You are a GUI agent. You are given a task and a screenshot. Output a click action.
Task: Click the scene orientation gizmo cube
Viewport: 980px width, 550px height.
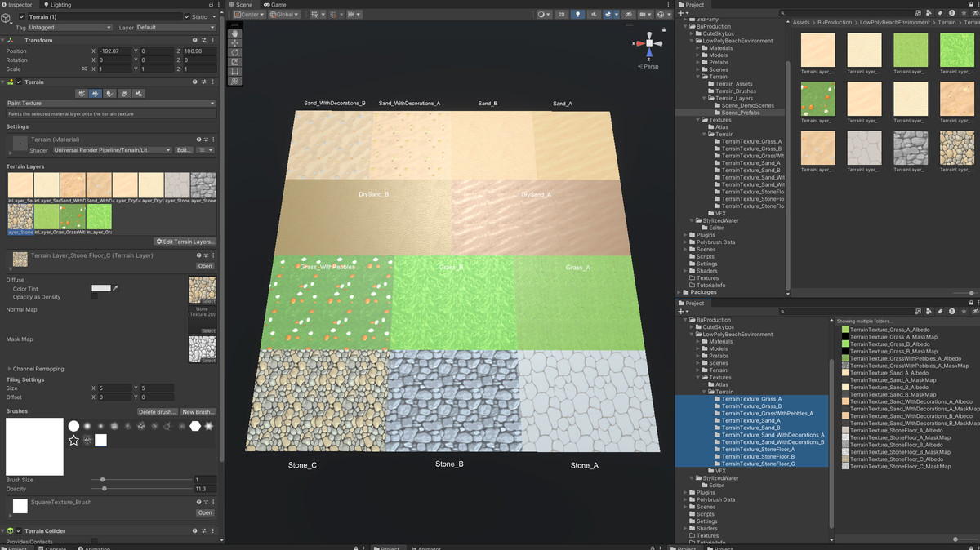649,45
